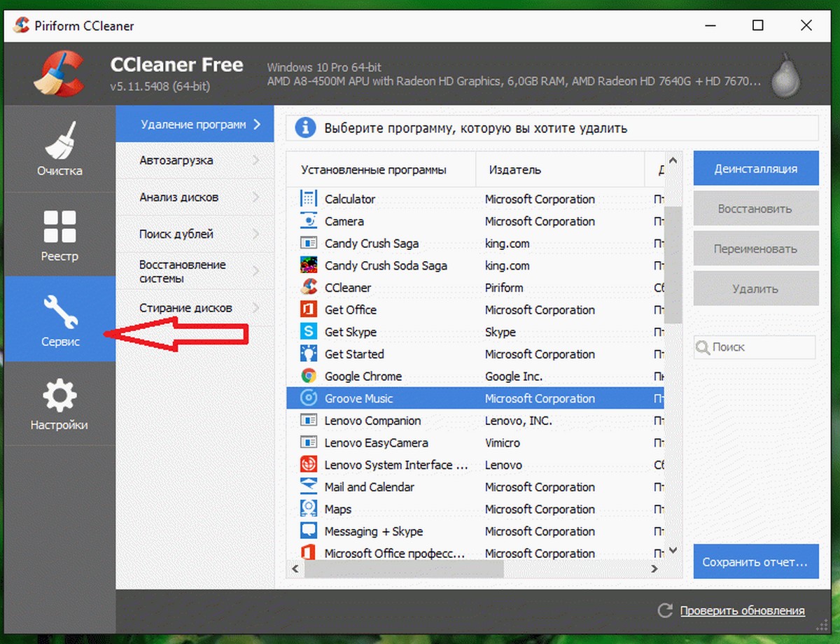Click the horizontal scrollbar thumb
The height and width of the screenshot is (644, 840).
404,569
